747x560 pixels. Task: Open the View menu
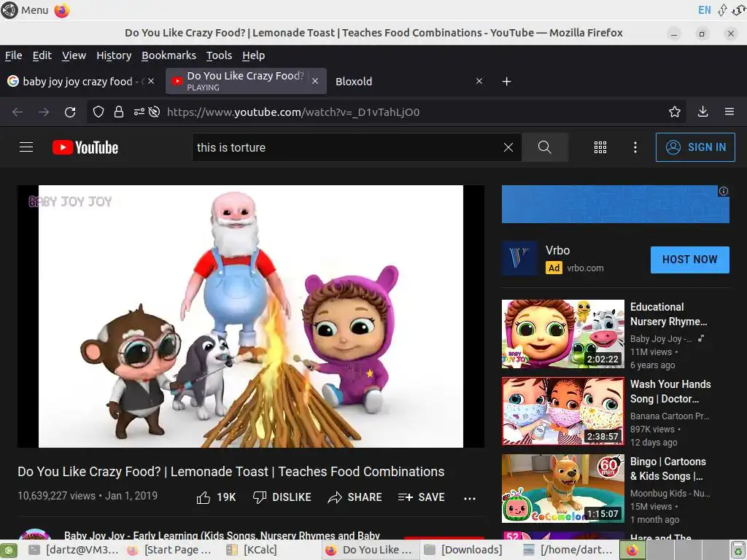pyautogui.click(x=74, y=55)
